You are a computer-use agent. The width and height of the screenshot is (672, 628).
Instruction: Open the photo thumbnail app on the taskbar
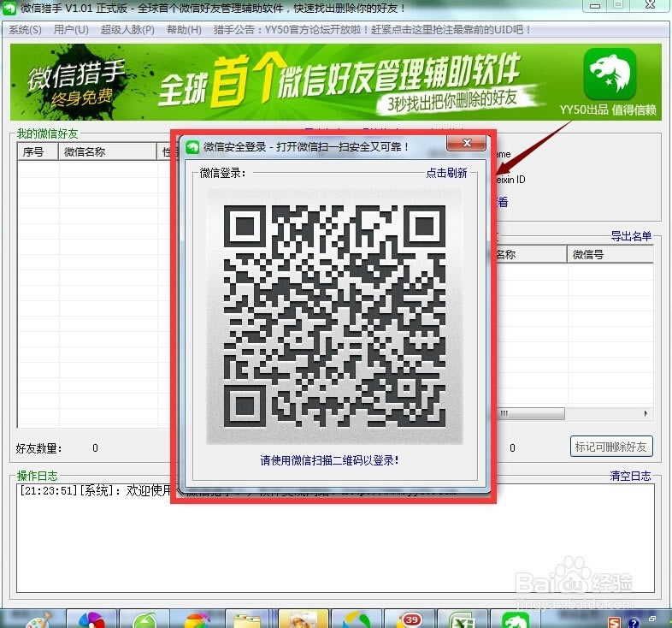click(x=304, y=619)
